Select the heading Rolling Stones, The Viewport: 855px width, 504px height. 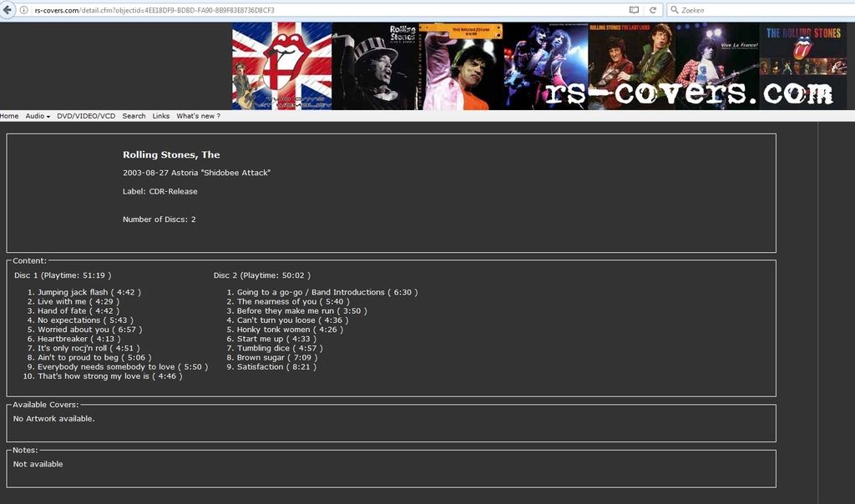tap(171, 154)
